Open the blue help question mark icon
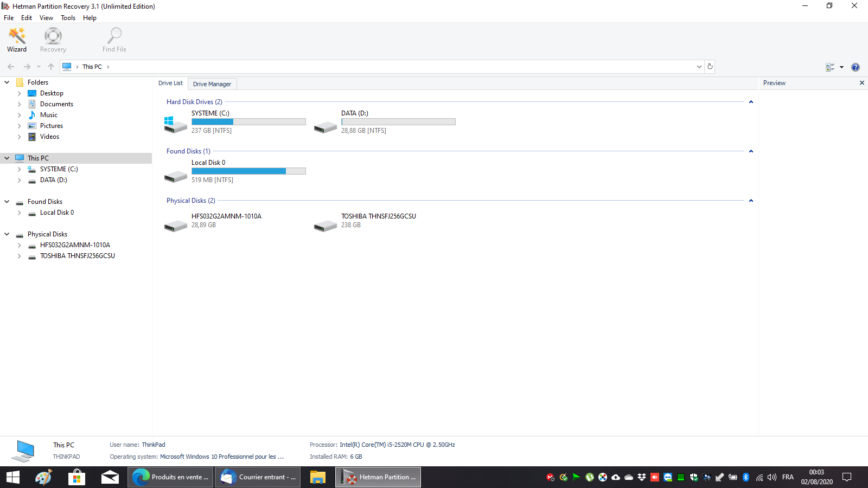 pos(855,67)
